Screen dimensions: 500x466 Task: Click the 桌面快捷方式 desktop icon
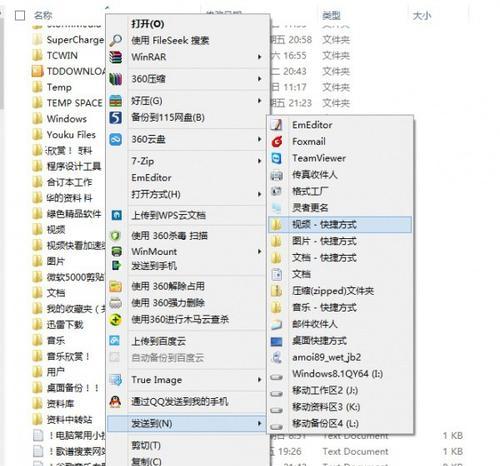[277, 341]
